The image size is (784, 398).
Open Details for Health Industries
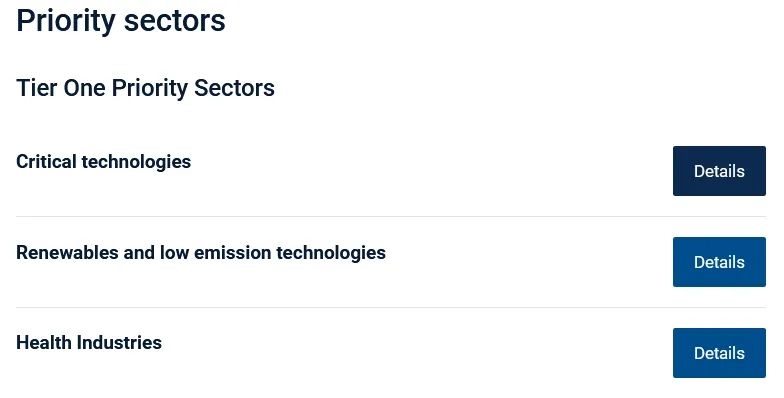pyautogui.click(x=719, y=353)
